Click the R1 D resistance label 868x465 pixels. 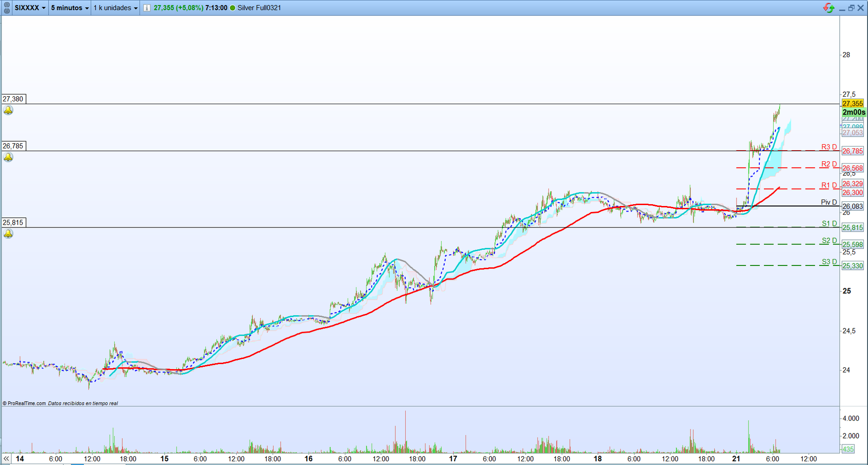coord(829,186)
